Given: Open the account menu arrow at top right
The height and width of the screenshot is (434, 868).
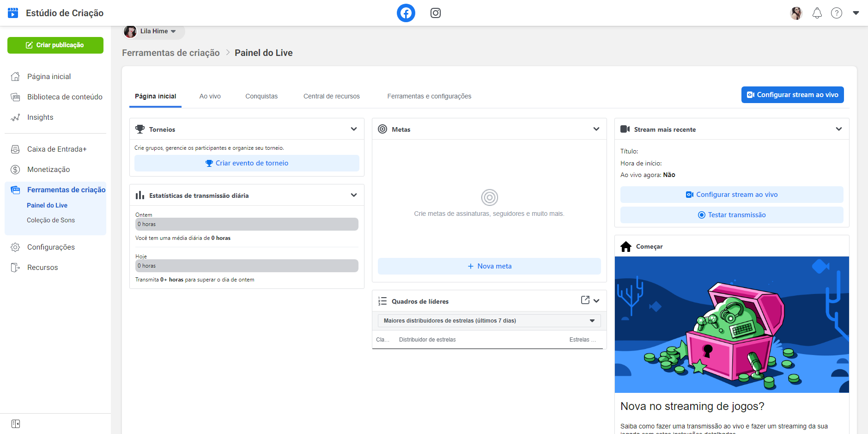Looking at the screenshot, I should 856,13.
